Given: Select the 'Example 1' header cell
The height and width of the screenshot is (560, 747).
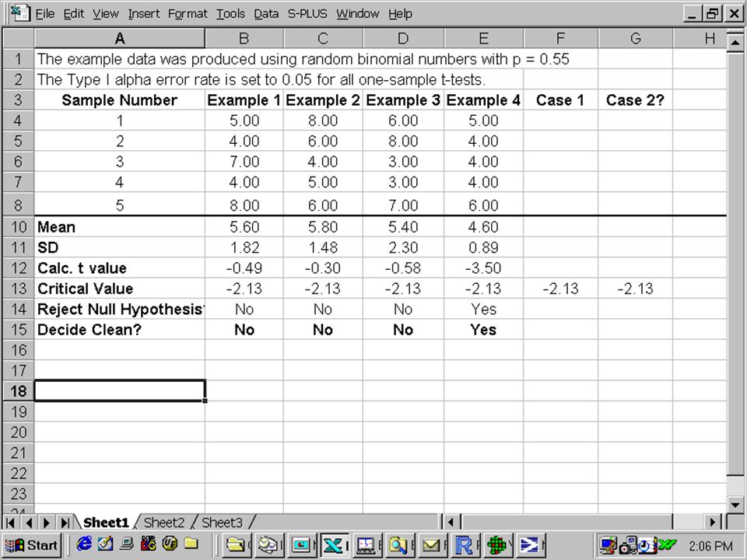Looking at the screenshot, I should pos(244,100).
